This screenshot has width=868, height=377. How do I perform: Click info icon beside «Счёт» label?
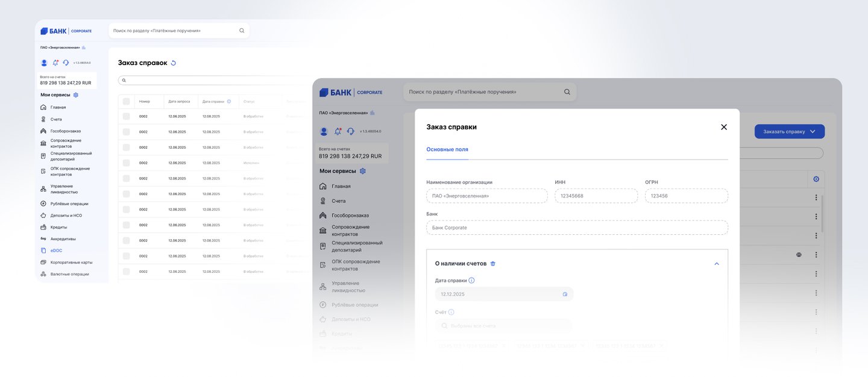click(451, 312)
